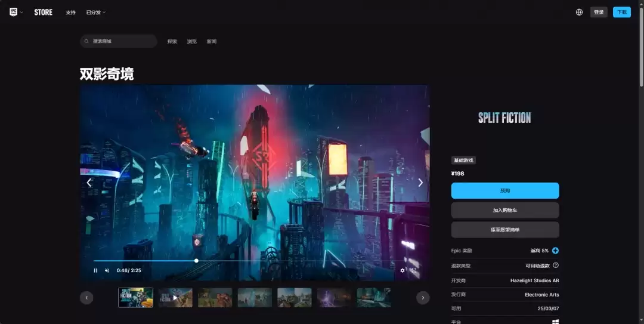Click the 登录 button
Viewport: 644px width, 324px height.
(599, 12)
